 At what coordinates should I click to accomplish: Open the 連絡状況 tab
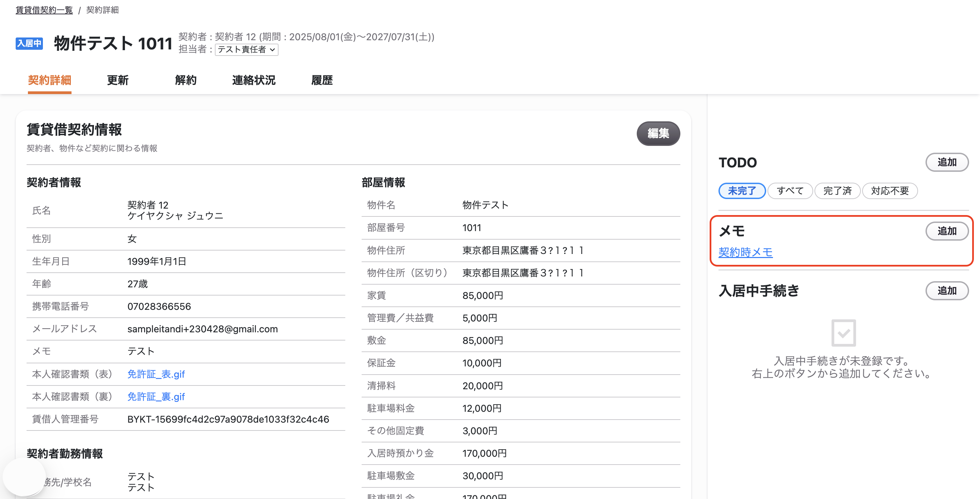[x=254, y=80]
